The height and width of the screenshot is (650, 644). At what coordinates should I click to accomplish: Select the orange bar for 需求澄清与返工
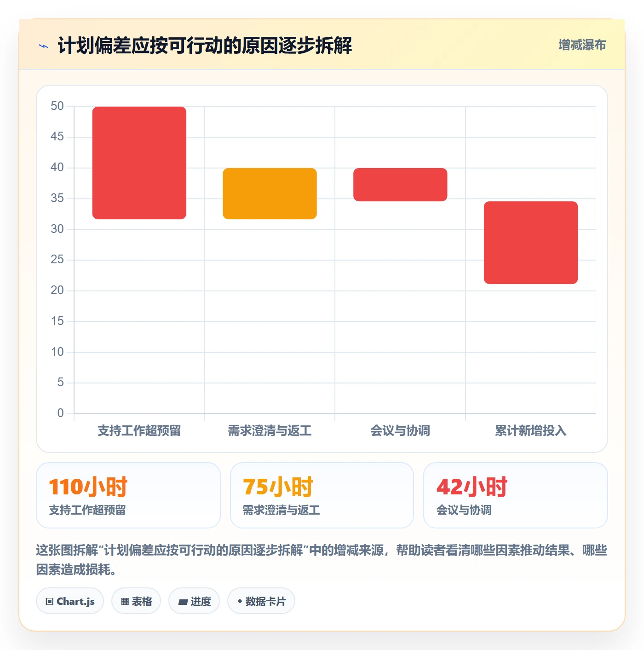pos(270,193)
